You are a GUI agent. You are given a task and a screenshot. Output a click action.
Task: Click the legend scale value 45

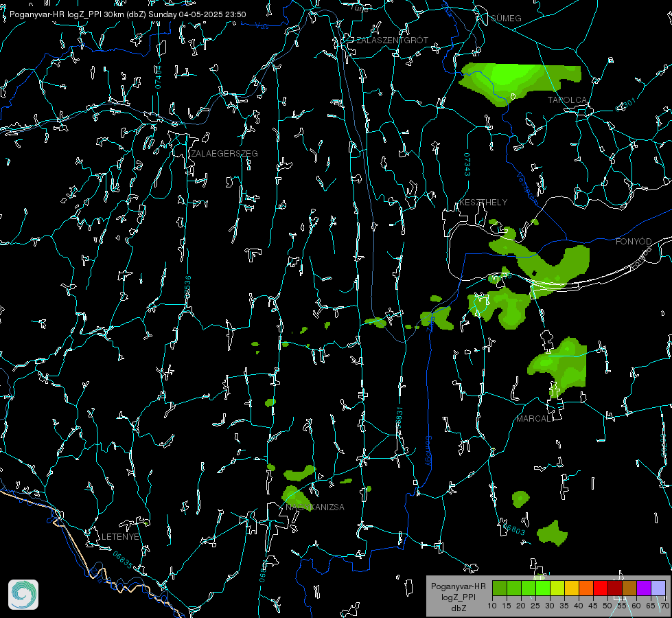pyautogui.click(x=592, y=606)
